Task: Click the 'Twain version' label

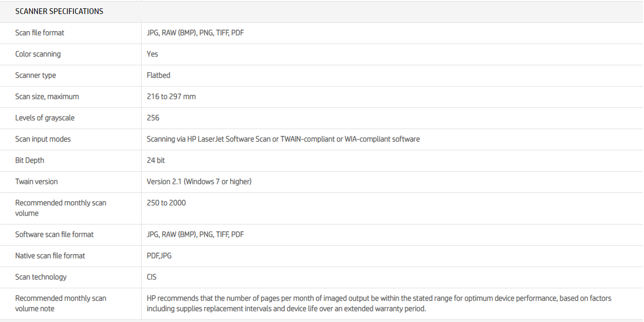Action: (x=36, y=181)
